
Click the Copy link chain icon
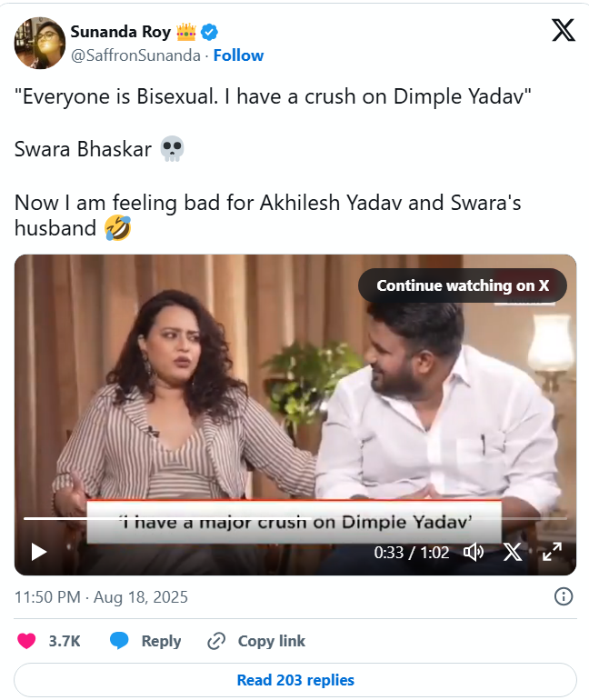216,641
